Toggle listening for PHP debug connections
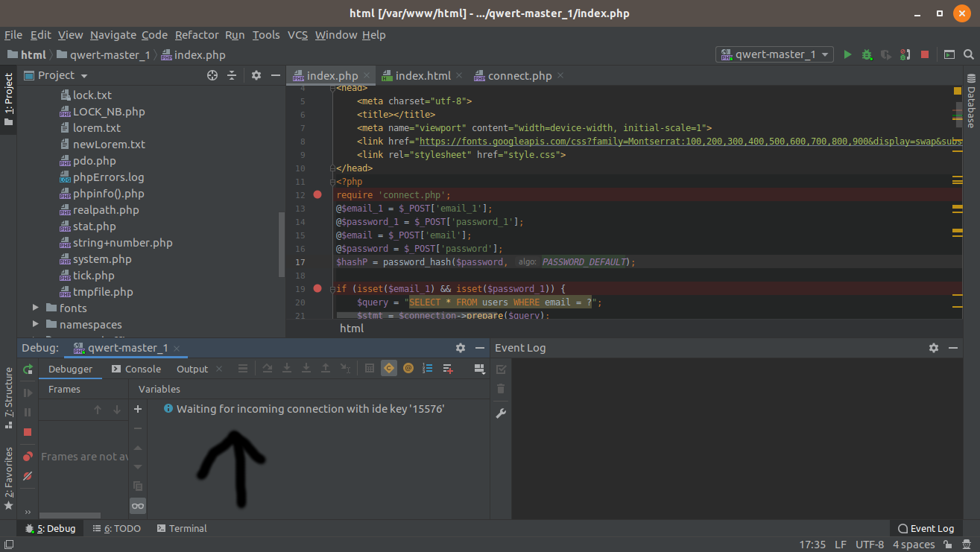 pyautogui.click(x=905, y=54)
